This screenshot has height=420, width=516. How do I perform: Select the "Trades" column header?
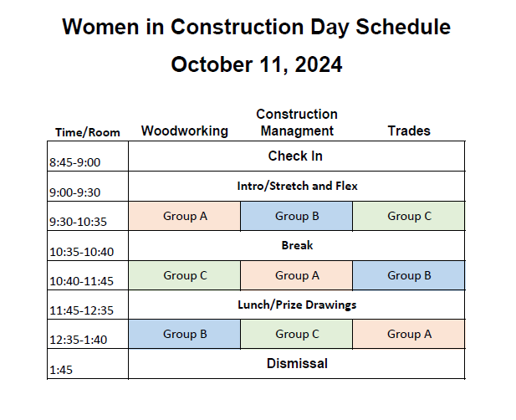pyautogui.click(x=409, y=131)
